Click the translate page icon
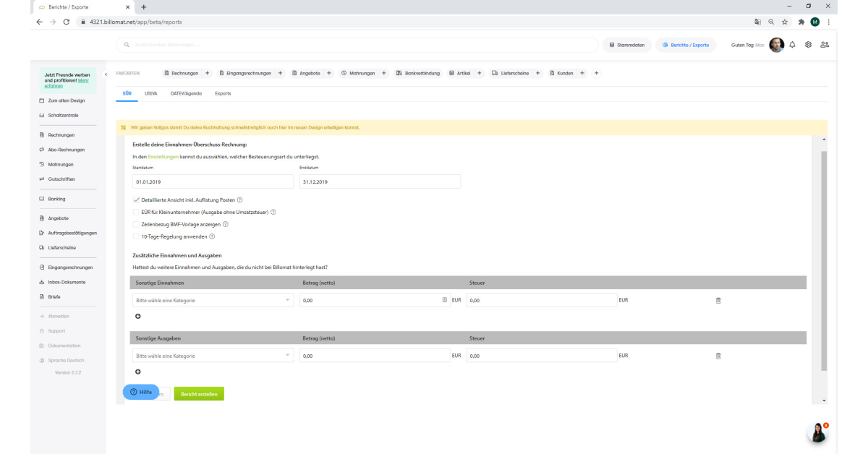 pos(757,22)
